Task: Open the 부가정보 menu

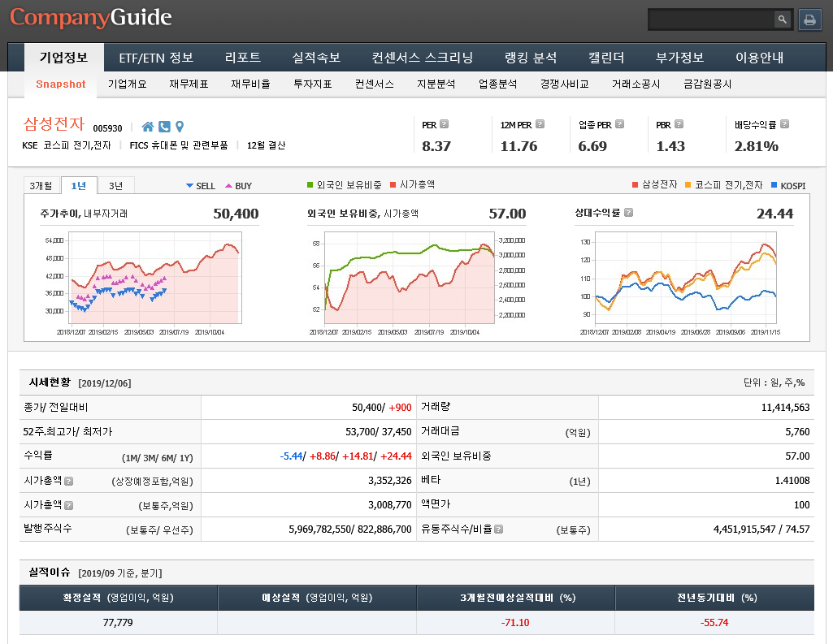Action: [x=679, y=58]
